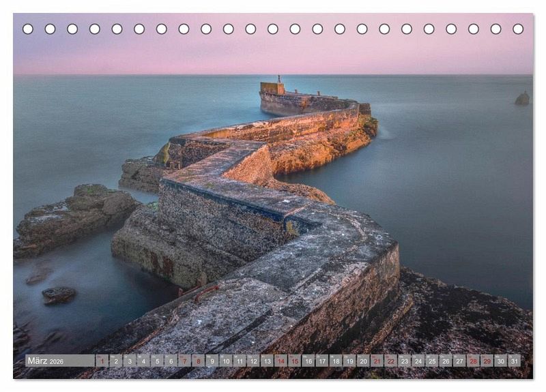The width and height of the screenshot is (546, 392).
Task: Click the last binding hole on the right
Action: (x=518, y=29)
